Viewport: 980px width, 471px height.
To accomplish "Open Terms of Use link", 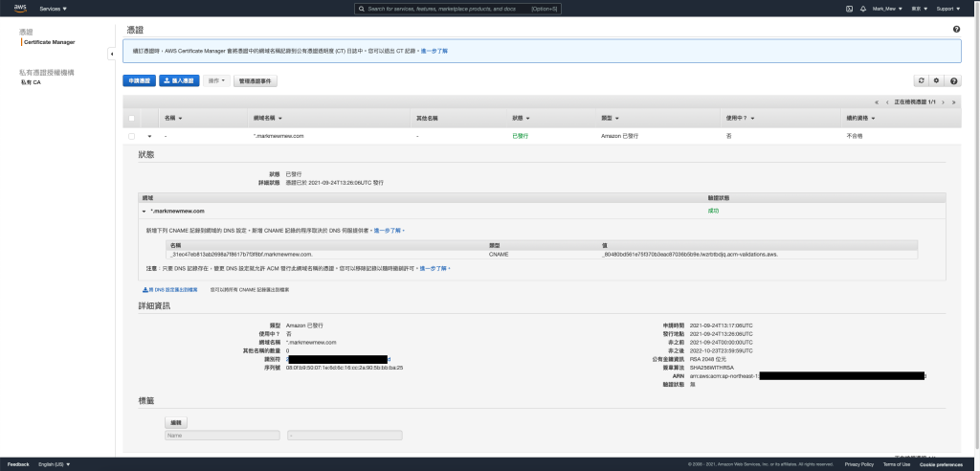I will point(896,464).
